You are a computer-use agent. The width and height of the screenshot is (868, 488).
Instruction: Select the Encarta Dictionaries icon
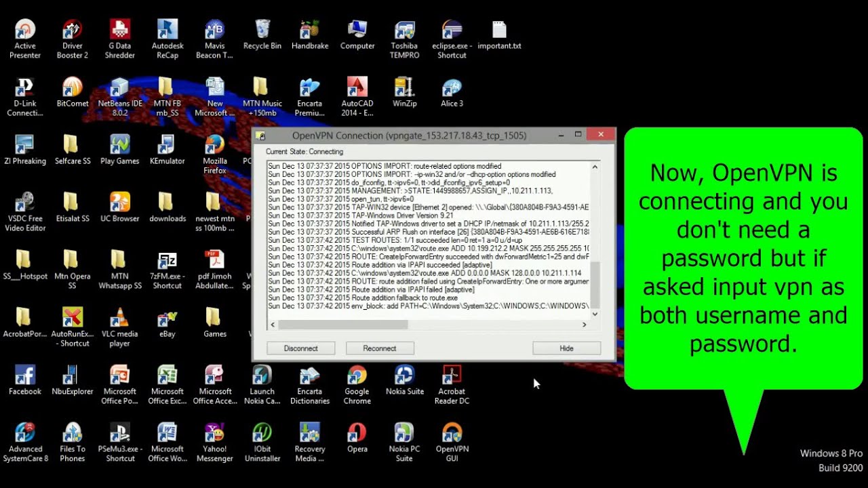(310, 385)
